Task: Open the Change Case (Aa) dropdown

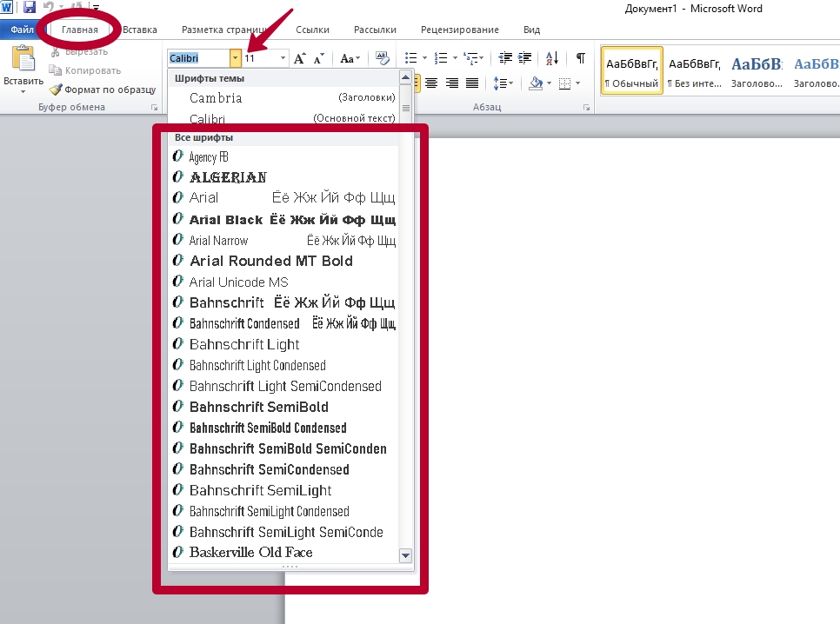Action: (349, 58)
